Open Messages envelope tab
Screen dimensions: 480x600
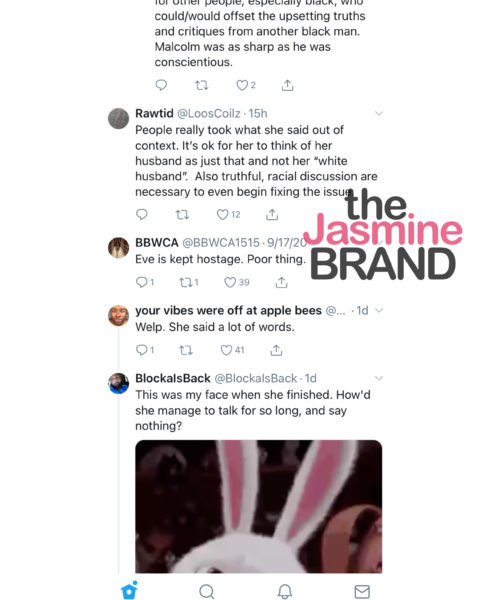(x=362, y=591)
